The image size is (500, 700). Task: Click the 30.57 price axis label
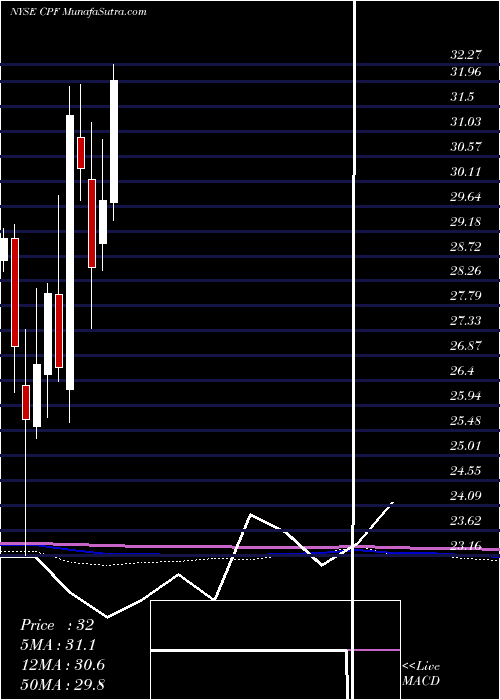coord(466,146)
